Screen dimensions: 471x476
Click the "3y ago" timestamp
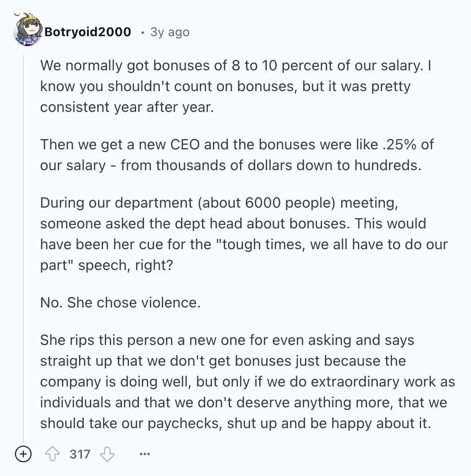click(170, 32)
